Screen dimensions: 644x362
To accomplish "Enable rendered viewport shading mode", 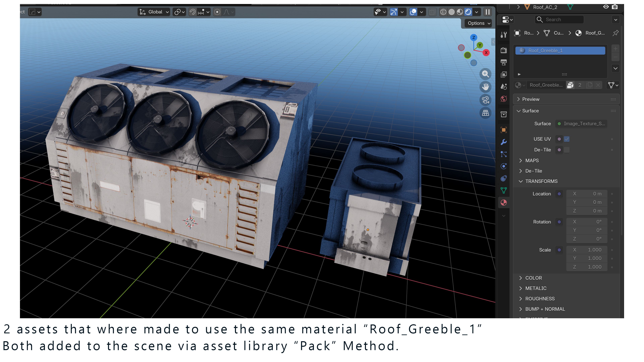I will (x=468, y=12).
